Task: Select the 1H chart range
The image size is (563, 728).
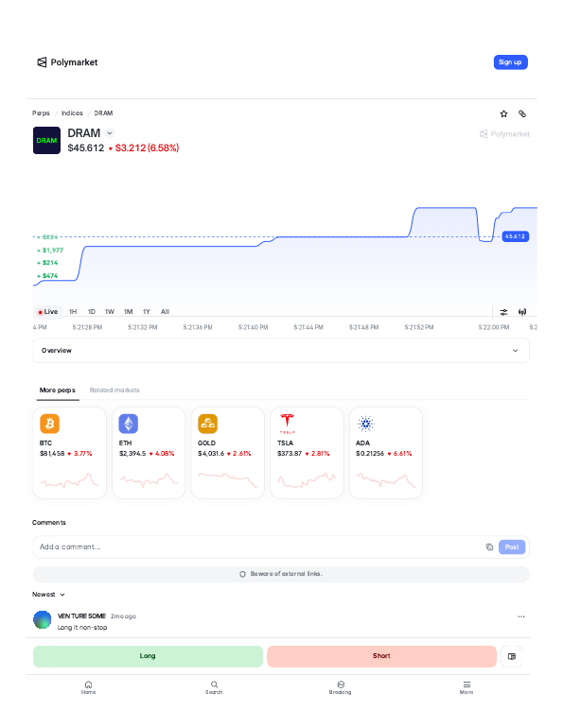Action: pyautogui.click(x=73, y=312)
